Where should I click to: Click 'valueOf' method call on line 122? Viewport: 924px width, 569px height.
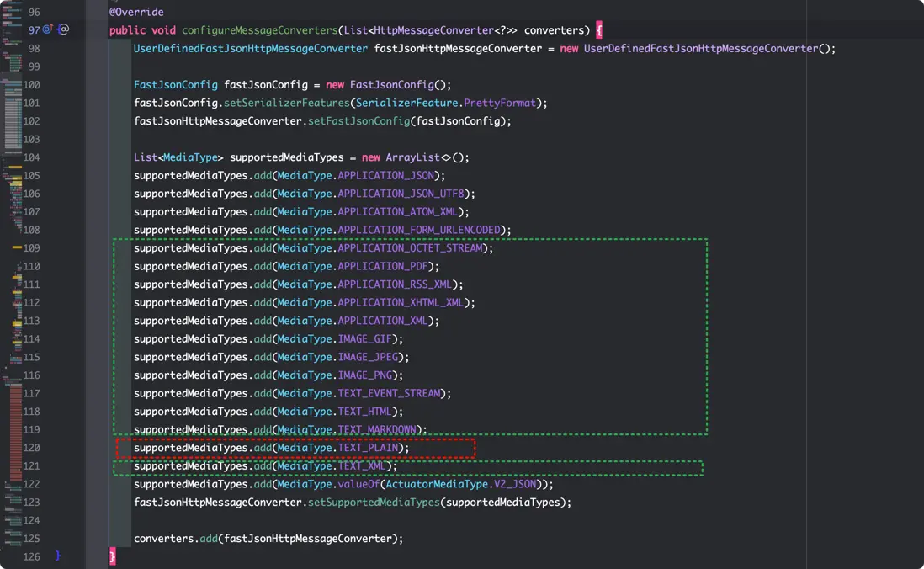coord(358,484)
